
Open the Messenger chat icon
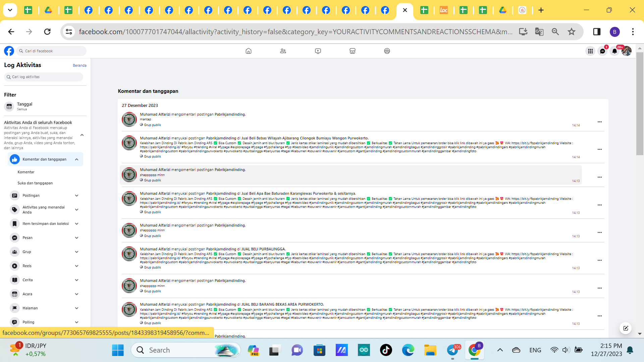coord(602,51)
